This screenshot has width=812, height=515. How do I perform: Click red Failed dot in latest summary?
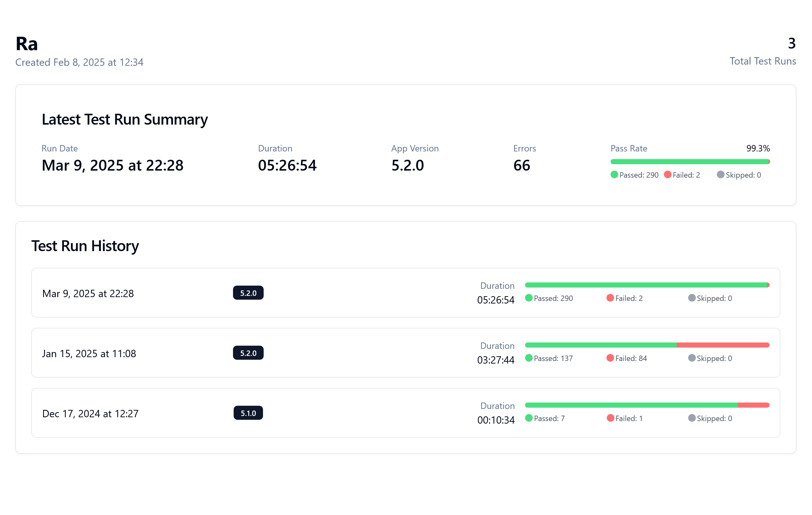[x=667, y=174]
